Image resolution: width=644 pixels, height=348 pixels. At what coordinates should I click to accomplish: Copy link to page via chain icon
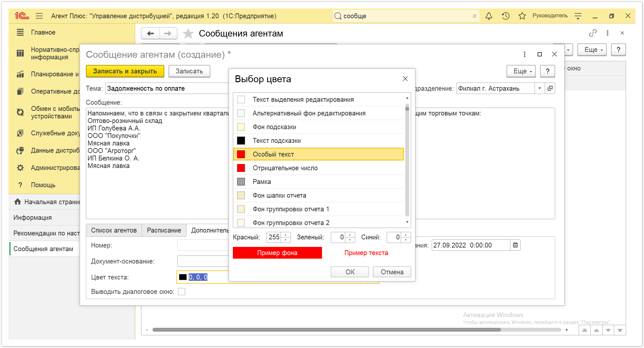592,33
